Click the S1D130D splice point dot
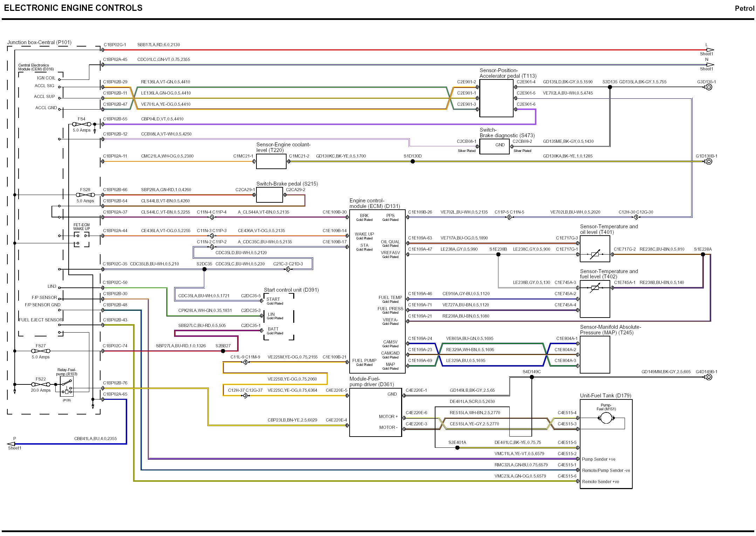This screenshot has width=756, height=536. pos(413,161)
